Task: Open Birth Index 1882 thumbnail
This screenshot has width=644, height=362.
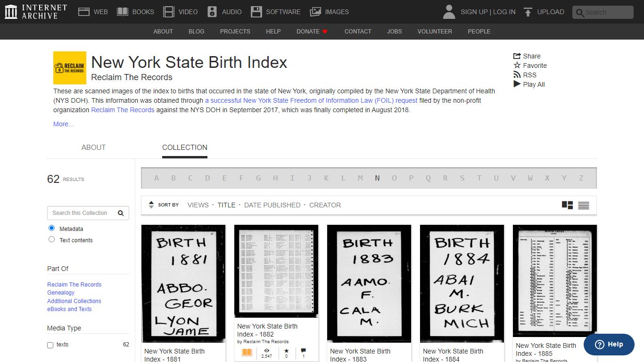Action: point(276,271)
